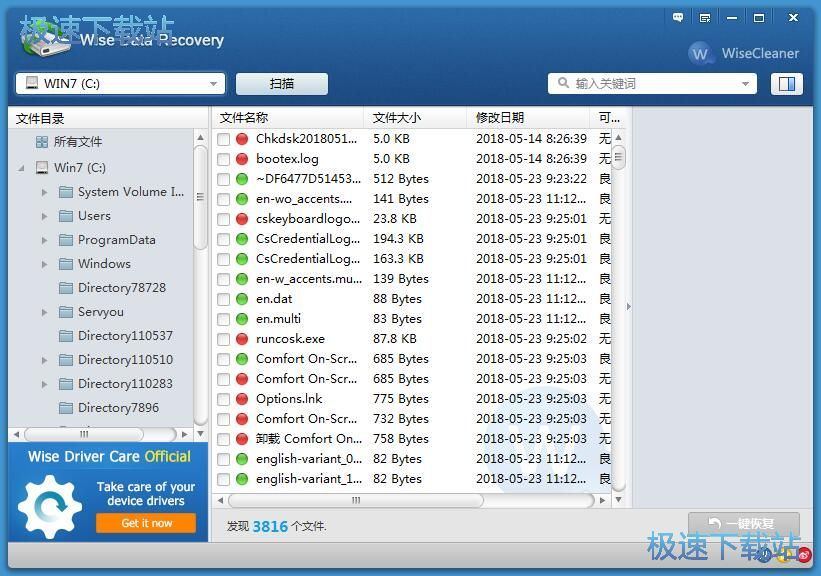Check the runcosk.exe checkbox

[x=224, y=339]
